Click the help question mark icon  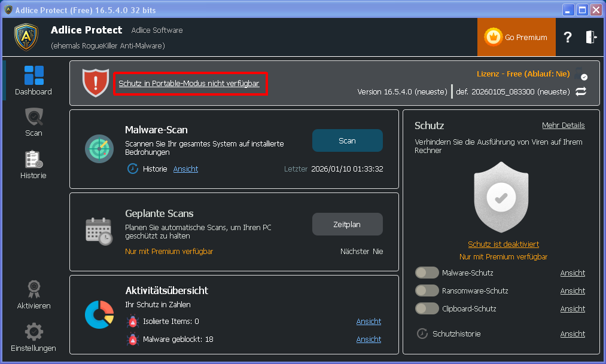[x=567, y=37]
